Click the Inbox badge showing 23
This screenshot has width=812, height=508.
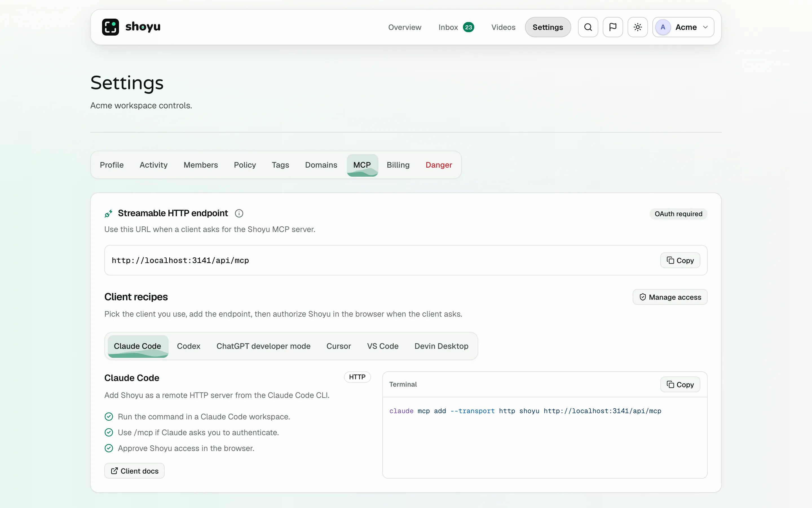[x=468, y=27]
